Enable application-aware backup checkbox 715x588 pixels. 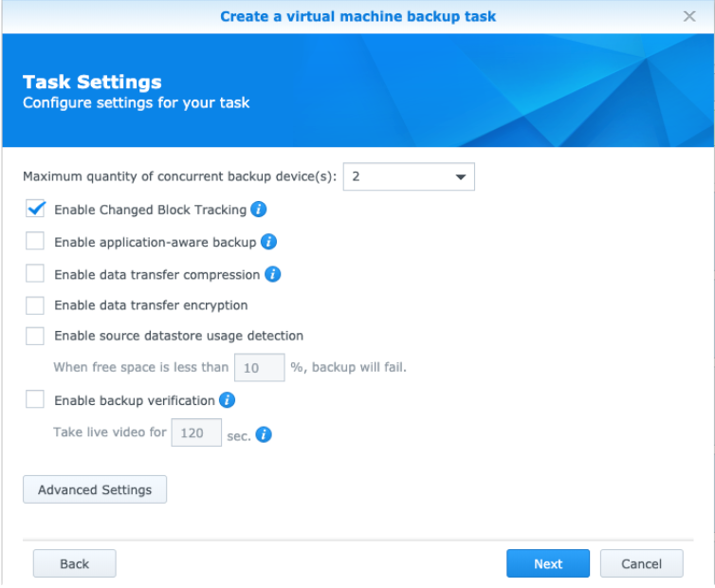35,241
